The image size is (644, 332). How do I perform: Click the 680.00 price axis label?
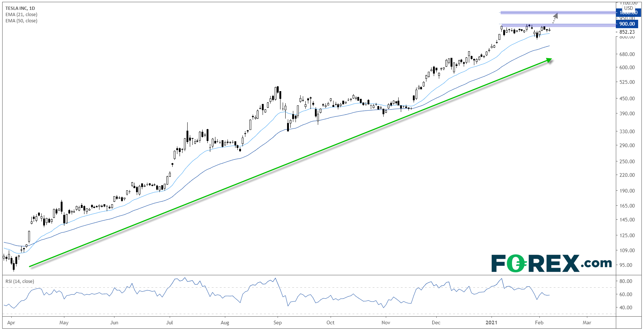[627, 54]
